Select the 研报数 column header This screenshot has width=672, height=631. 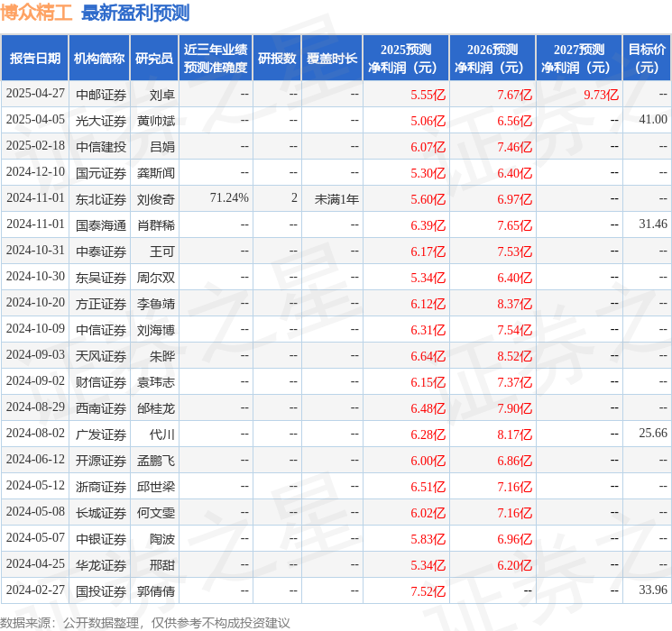(x=277, y=59)
